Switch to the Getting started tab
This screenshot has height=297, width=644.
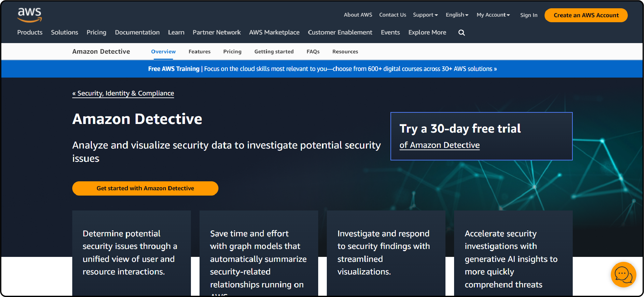(x=274, y=52)
